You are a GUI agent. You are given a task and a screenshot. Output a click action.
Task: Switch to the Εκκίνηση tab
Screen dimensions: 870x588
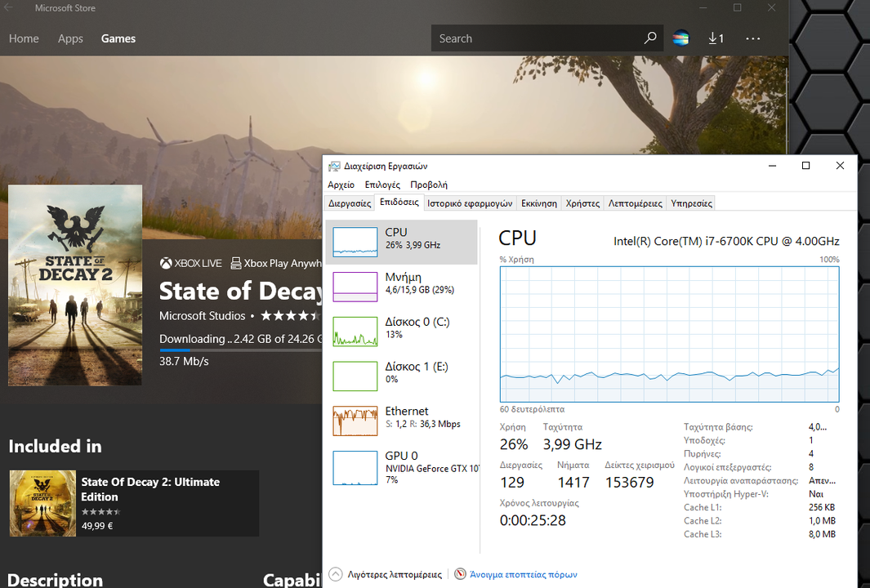click(539, 203)
